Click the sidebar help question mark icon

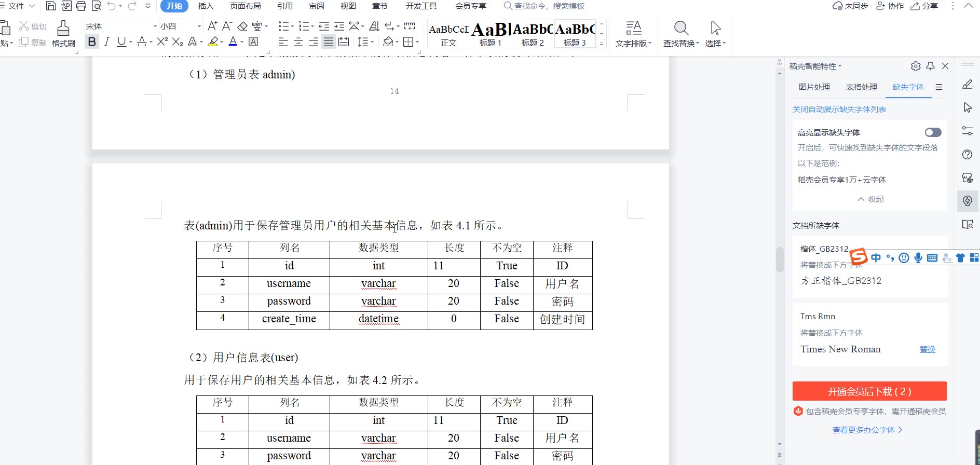click(x=968, y=154)
